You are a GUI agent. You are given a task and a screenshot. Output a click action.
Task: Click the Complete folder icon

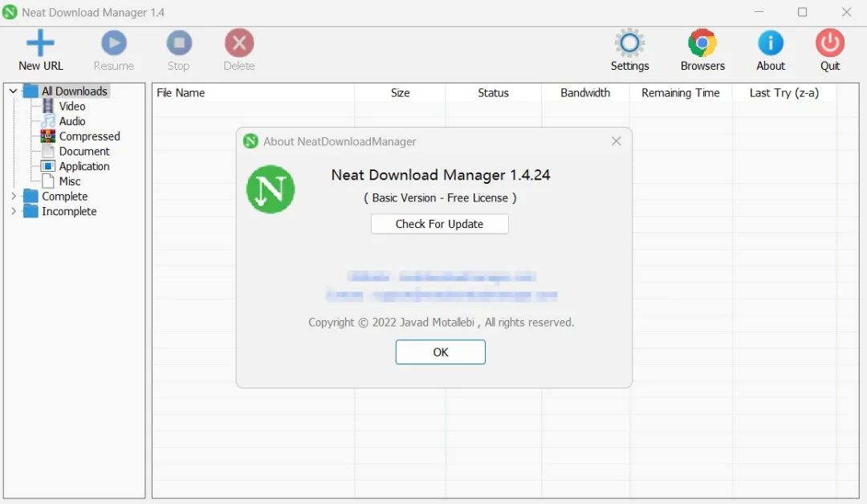31,196
